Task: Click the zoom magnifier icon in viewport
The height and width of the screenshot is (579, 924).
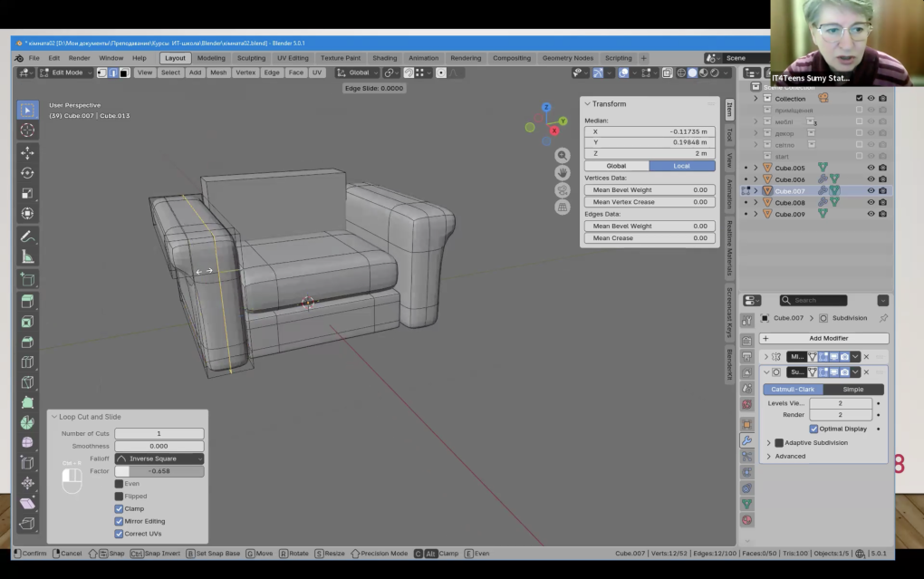Action: click(x=563, y=156)
